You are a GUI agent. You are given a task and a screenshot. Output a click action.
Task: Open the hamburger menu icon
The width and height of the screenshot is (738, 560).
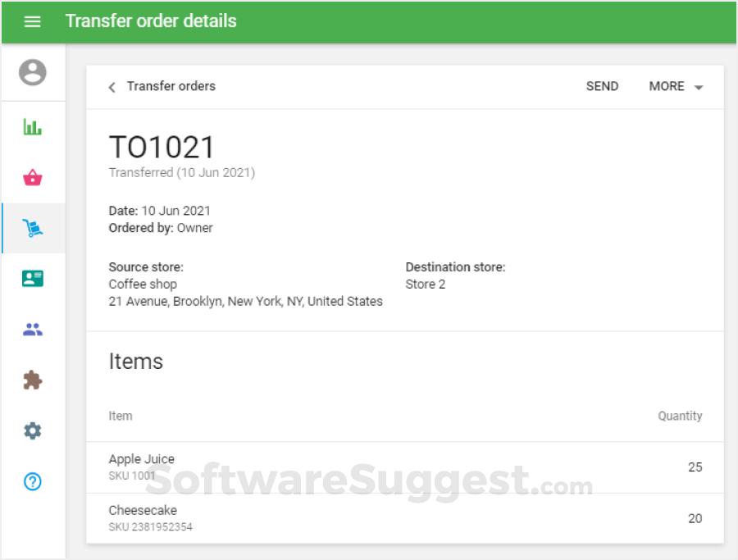(x=33, y=21)
